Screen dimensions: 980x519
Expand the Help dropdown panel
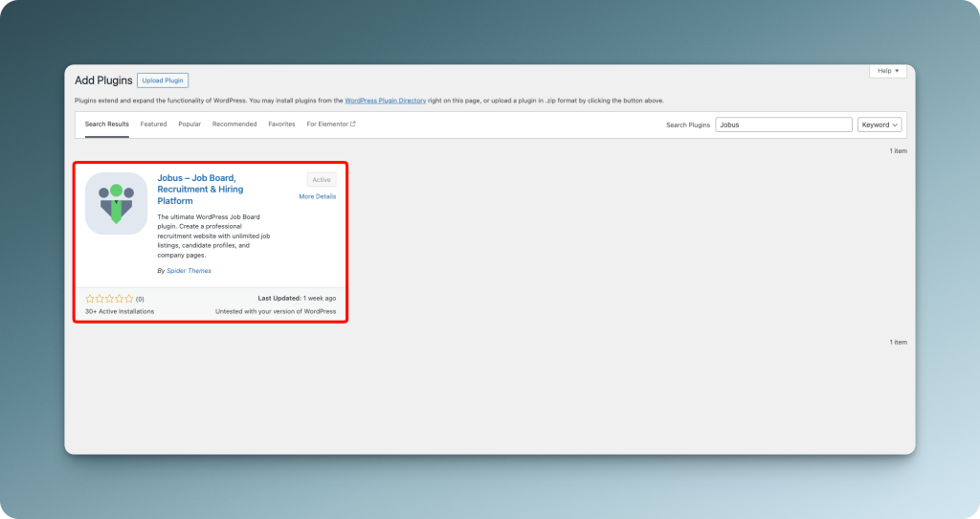point(887,71)
